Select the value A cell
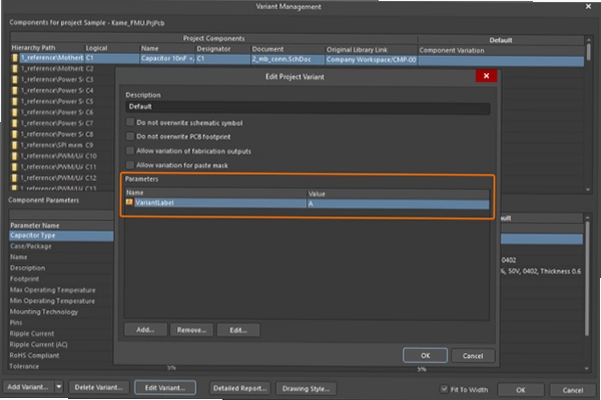The height and width of the screenshot is (400, 601). [x=398, y=204]
